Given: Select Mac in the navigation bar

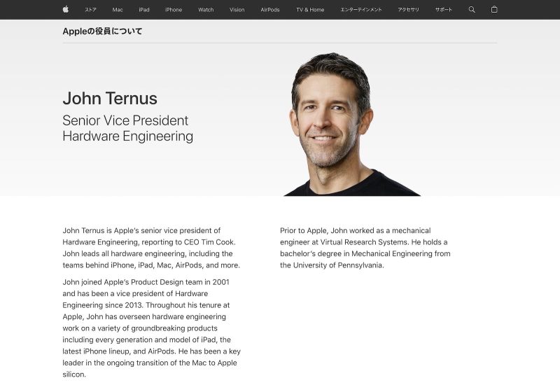Looking at the screenshot, I should pyautogui.click(x=118, y=10).
